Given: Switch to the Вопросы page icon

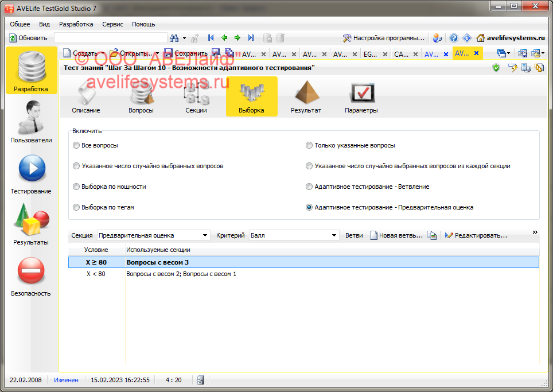Looking at the screenshot, I should (x=141, y=96).
